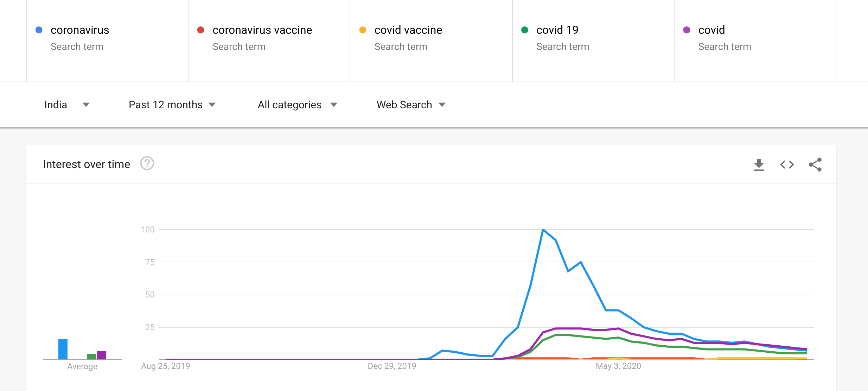Edit the coronavirus search term
This screenshot has width=868, height=391.
click(80, 30)
